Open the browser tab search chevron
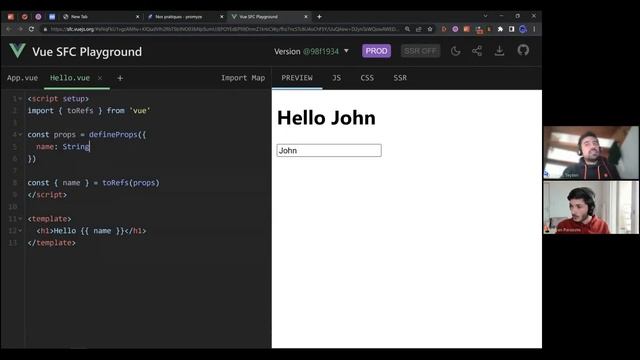This screenshot has width=640, height=360. coord(485,16)
